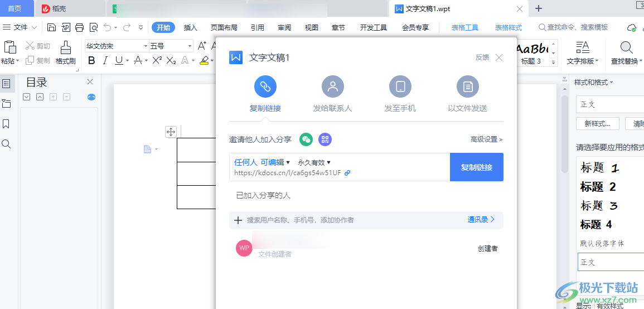Image resolution: width=644 pixels, height=309 pixels.
Task: Click the yellow highlighter color icon
Action: [x=204, y=61]
